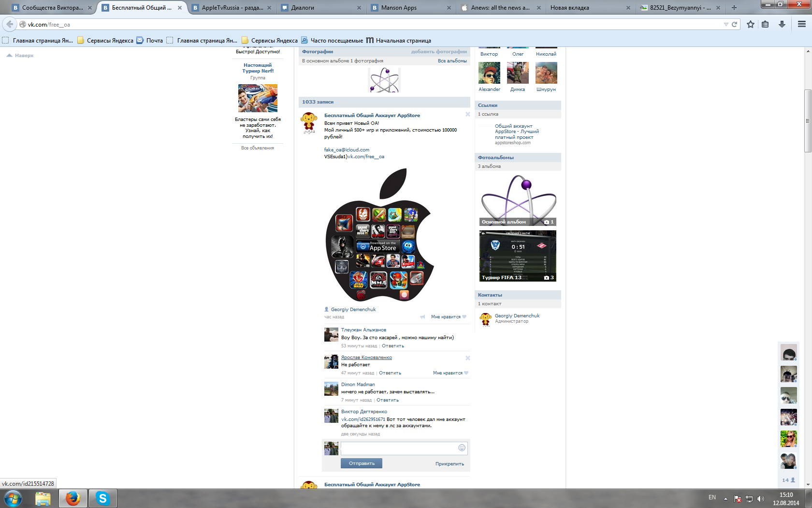Open the Все альбомы link

(452, 61)
